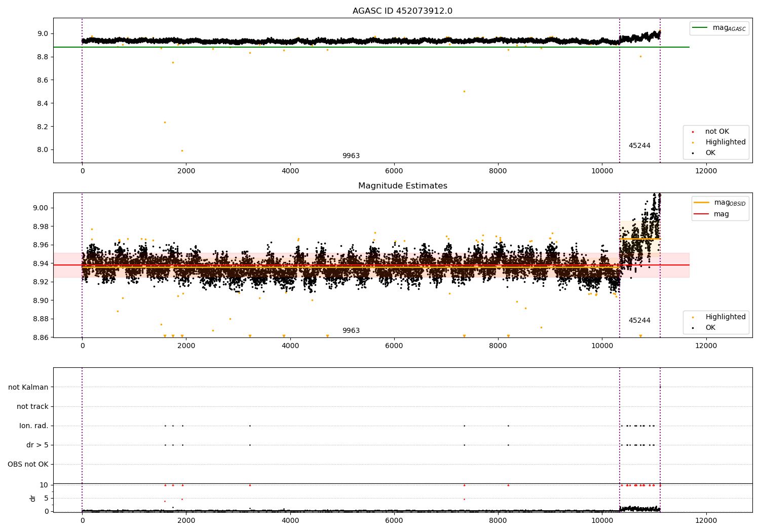Click the 9963 label in Magnitude Estimates plot
Image resolution: width=760 pixels, height=532 pixels.
[351, 330]
